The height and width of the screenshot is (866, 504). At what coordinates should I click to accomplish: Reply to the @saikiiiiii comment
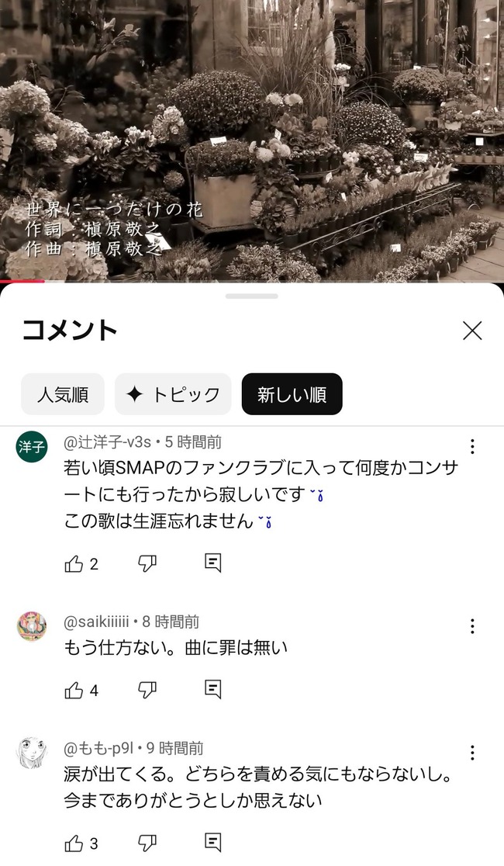point(212,689)
